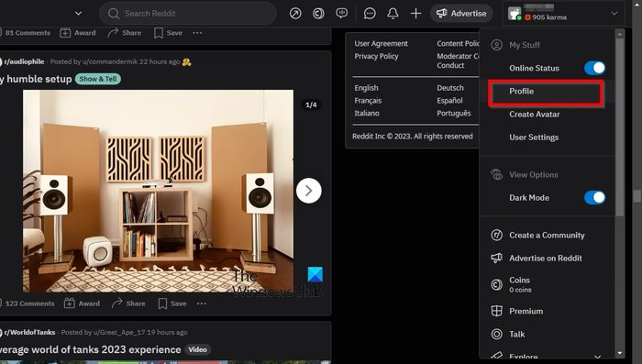This screenshot has height=364, width=642.
Task: Open the Popular arrow icon in header
Action: 295,14
